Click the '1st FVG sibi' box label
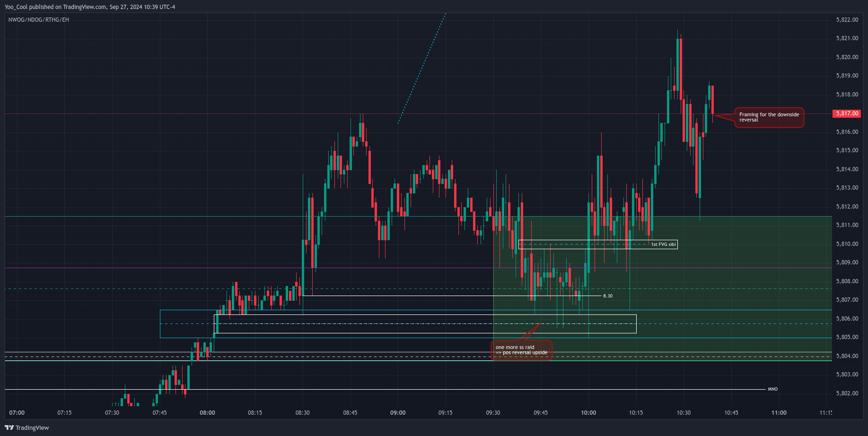 [664, 244]
